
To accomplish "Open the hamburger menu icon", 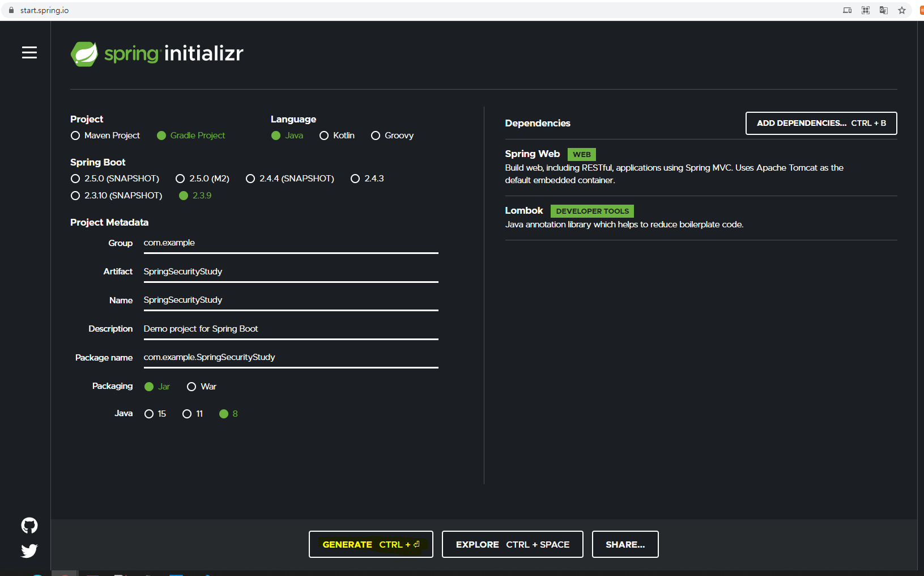I will 29,53.
